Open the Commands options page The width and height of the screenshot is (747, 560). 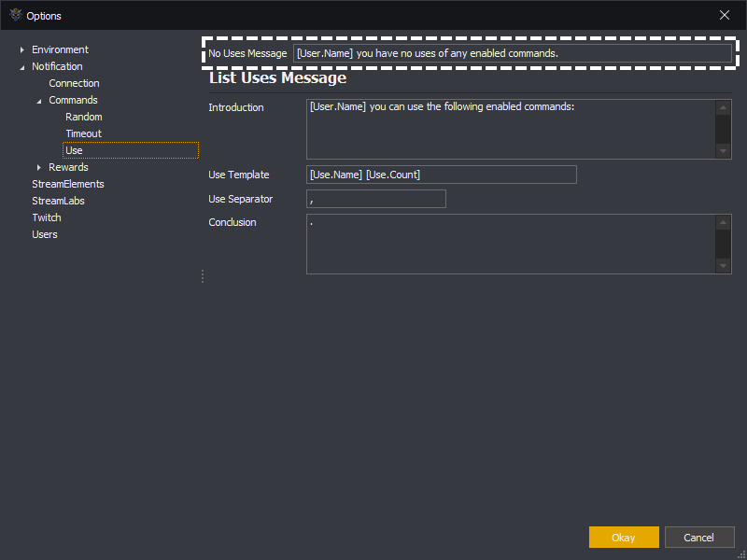pyautogui.click(x=73, y=100)
